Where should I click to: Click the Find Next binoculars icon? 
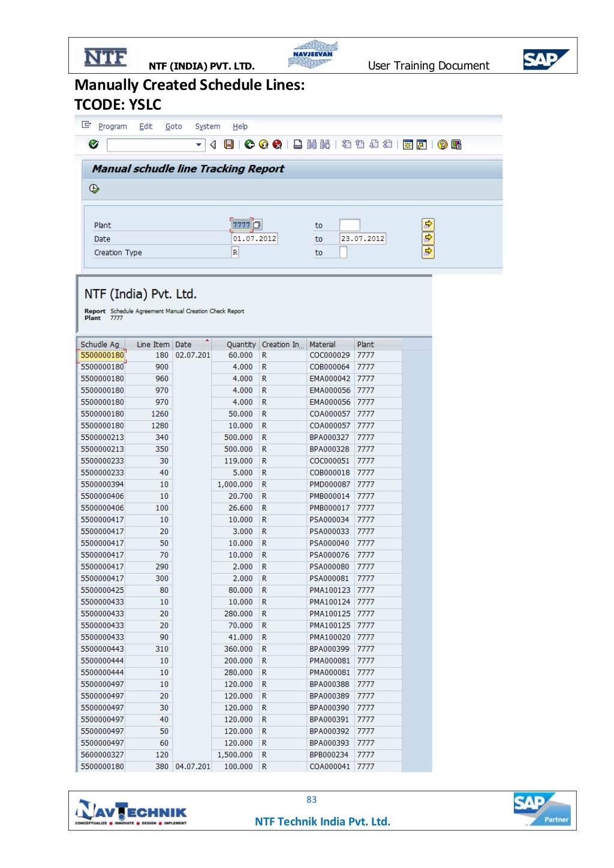pyautogui.click(x=325, y=144)
